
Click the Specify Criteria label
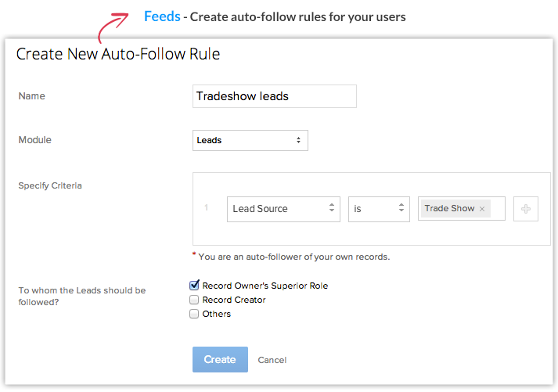click(x=50, y=185)
